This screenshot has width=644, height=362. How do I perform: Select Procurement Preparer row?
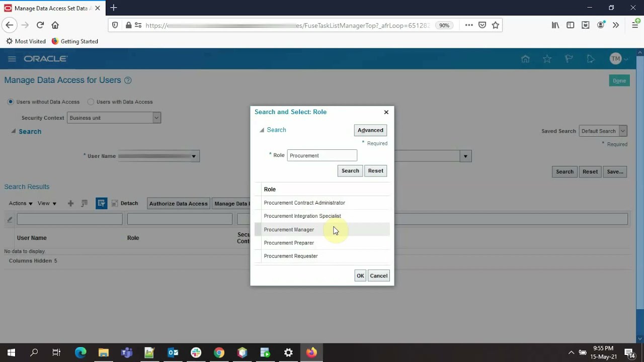click(x=322, y=243)
